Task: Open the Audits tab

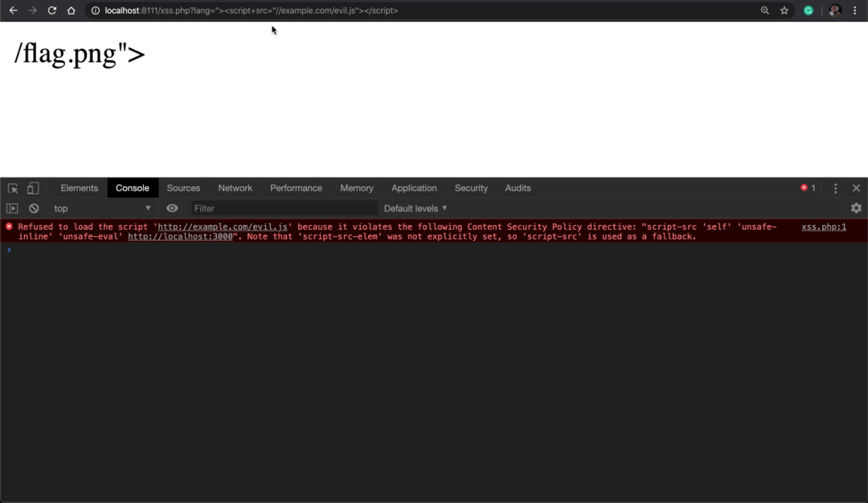Action: coord(518,188)
